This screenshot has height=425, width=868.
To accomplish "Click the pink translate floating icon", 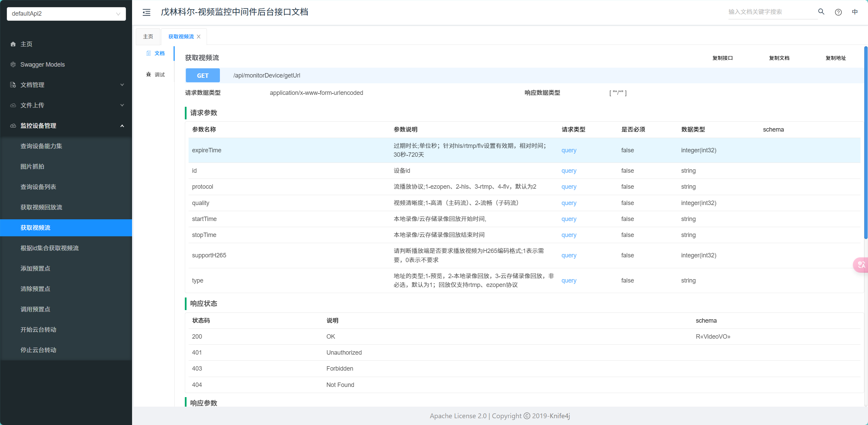I will coord(861,265).
